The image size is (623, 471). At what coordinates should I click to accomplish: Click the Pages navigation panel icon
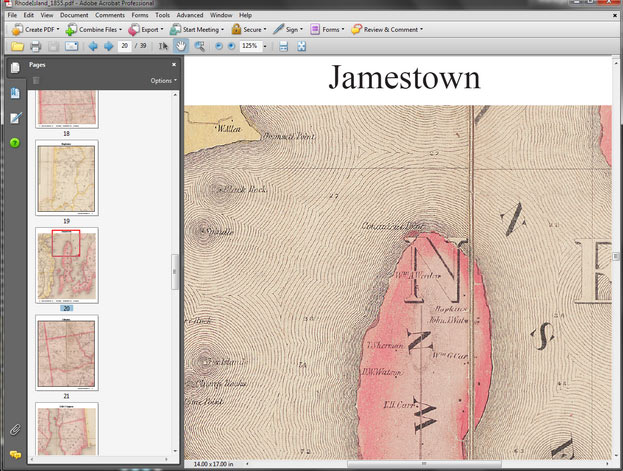point(15,68)
